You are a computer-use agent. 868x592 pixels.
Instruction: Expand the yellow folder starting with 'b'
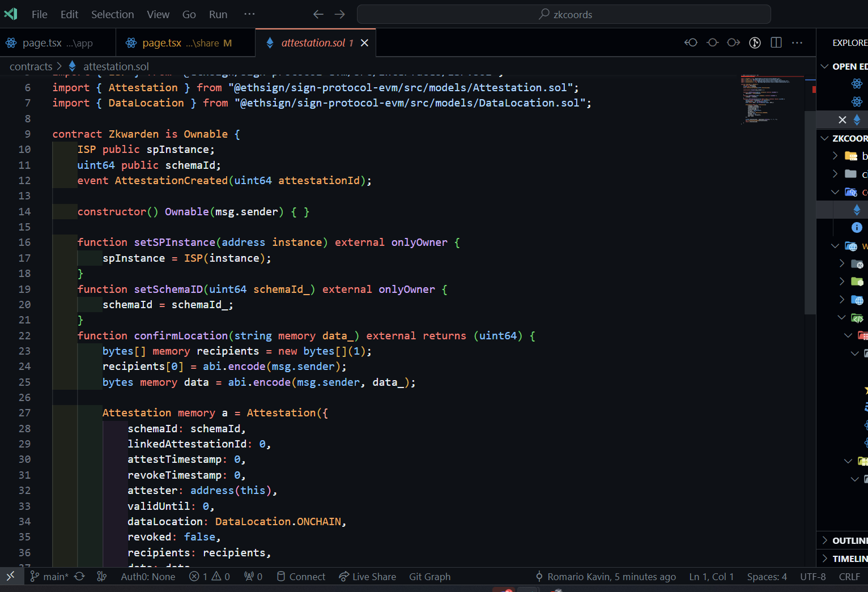(x=835, y=156)
